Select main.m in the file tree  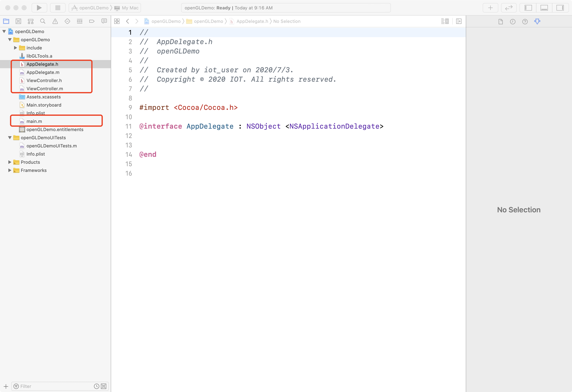click(34, 121)
